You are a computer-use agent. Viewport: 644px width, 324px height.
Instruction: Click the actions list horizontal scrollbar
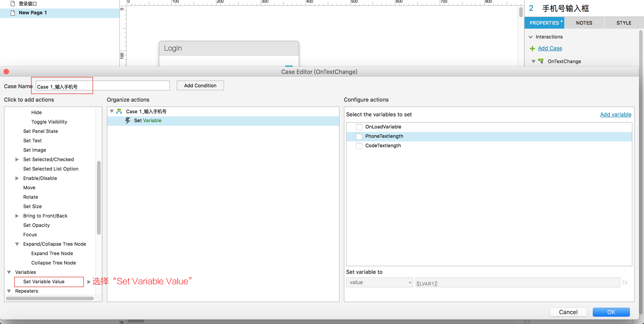[x=50, y=298]
